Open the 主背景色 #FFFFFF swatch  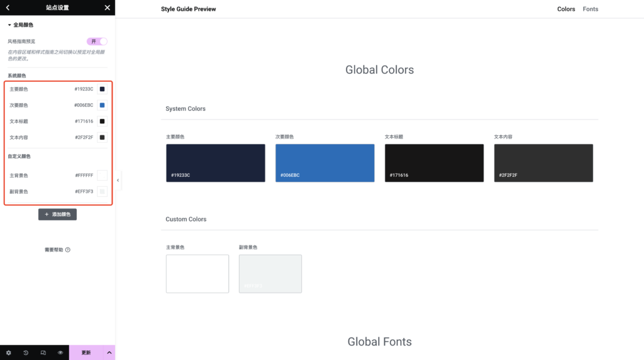point(103,176)
